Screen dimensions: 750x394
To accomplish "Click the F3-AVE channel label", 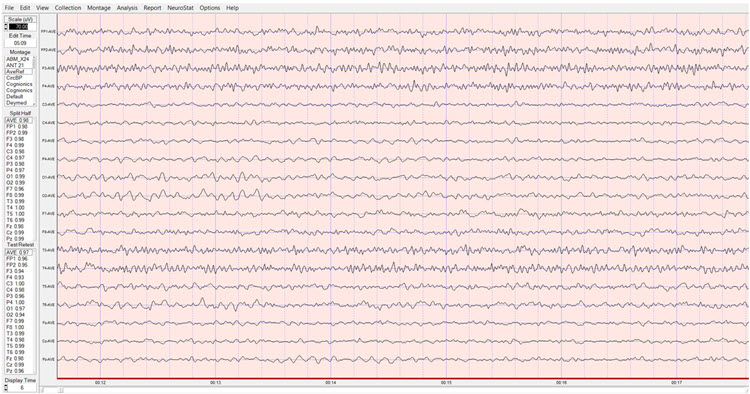I will coord(48,68).
